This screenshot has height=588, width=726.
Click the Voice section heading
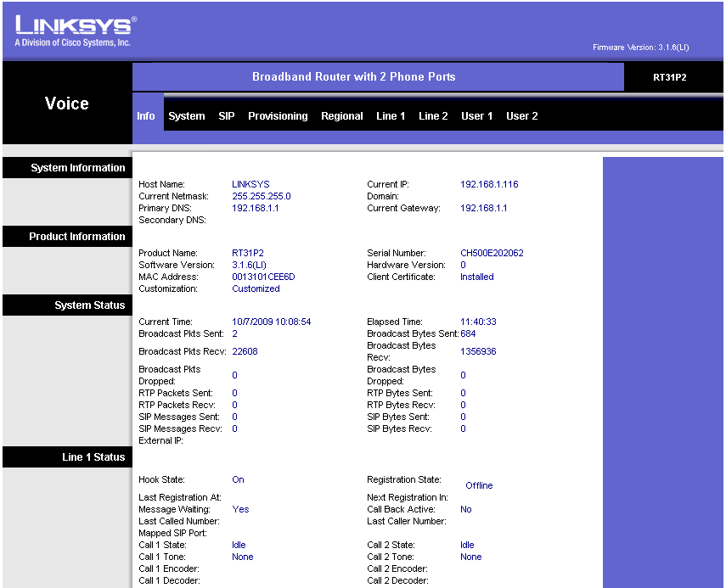coord(67,104)
